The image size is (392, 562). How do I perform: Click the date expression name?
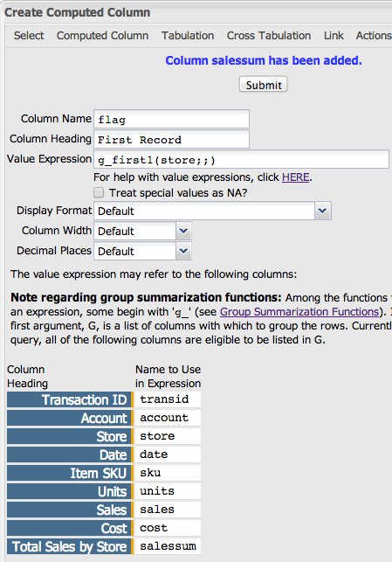pyautogui.click(x=168, y=454)
